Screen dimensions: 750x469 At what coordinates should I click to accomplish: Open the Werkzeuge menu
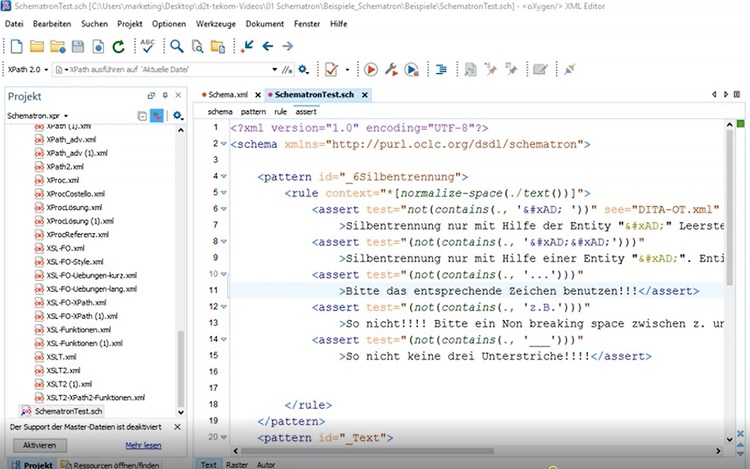(215, 23)
